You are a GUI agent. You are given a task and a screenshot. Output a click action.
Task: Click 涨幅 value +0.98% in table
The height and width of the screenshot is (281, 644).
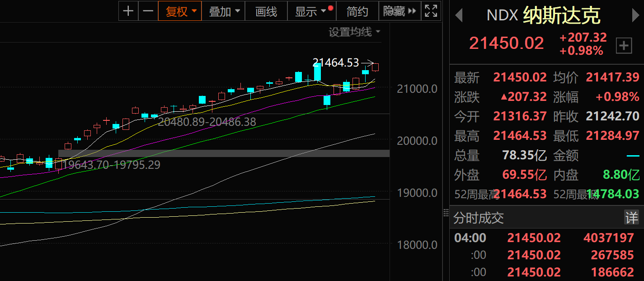(617, 97)
